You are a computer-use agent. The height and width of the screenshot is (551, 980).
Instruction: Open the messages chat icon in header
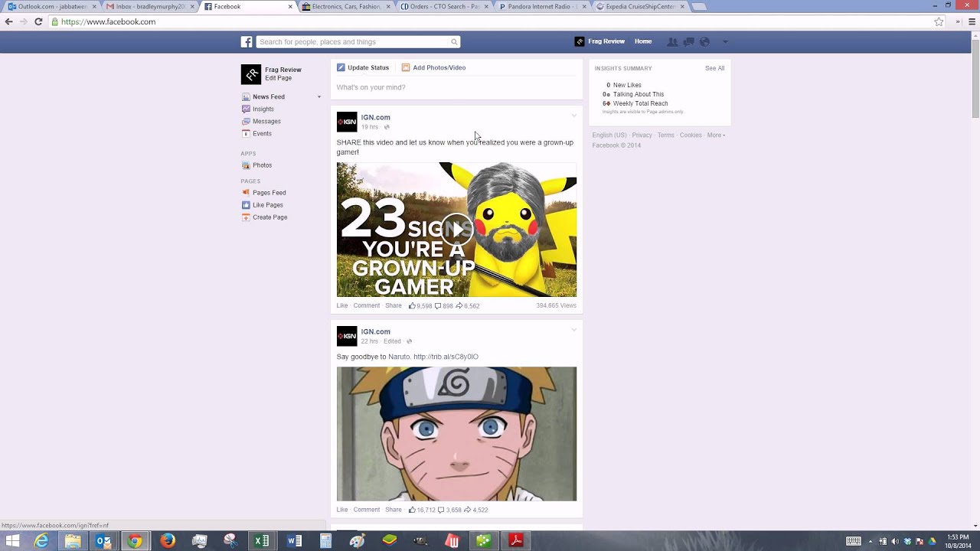(688, 42)
